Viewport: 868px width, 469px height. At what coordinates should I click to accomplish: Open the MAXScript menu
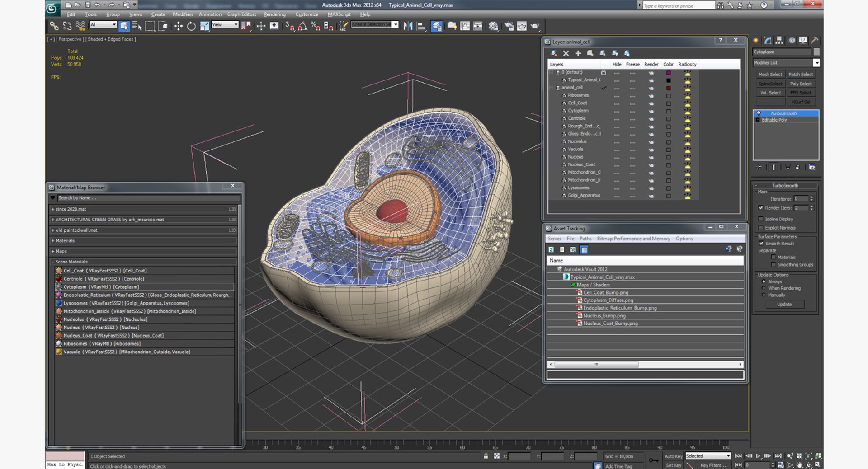tap(339, 14)
